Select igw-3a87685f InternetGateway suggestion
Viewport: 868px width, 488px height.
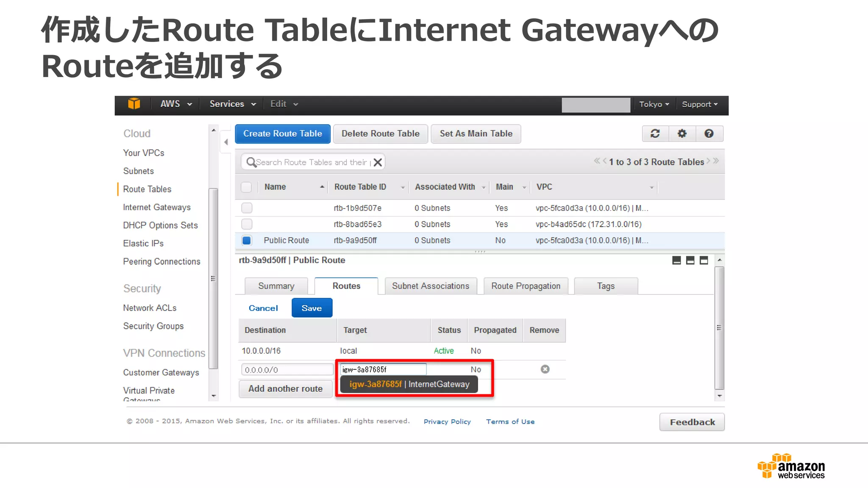[x=409, y=384]
